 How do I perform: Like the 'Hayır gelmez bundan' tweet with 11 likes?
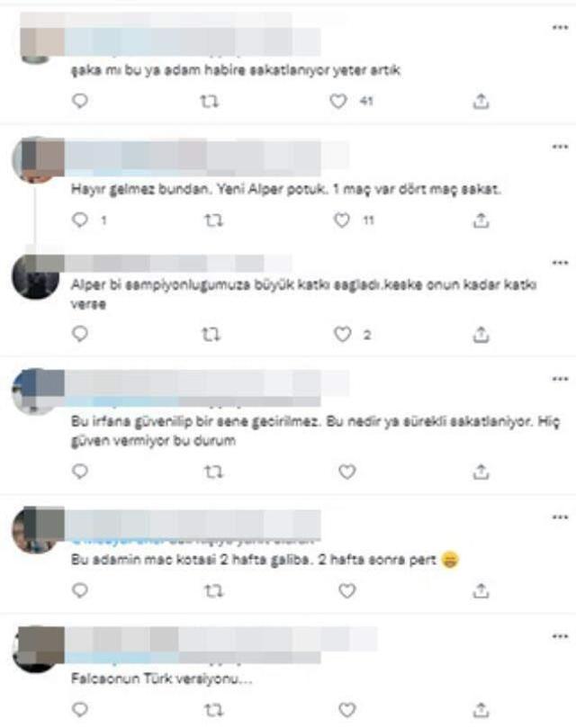pos(342,220)
